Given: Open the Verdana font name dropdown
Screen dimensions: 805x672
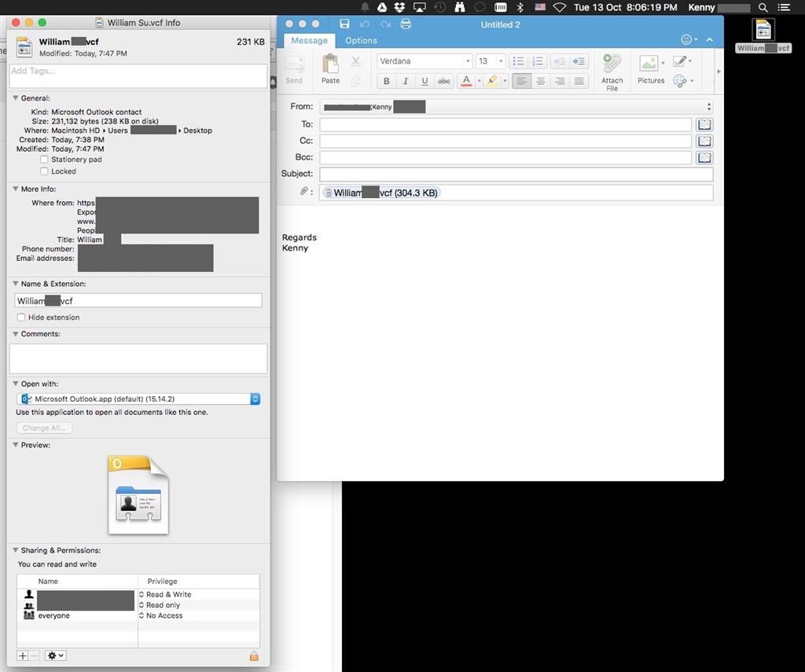Looking at the screenshot, I should [468, 61].
